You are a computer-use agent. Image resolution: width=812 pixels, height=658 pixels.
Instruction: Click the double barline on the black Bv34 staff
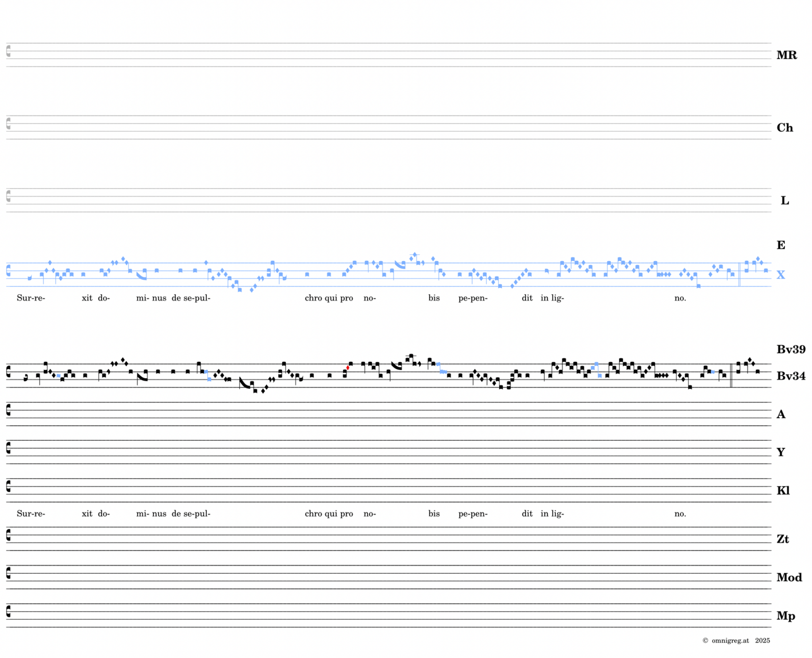click(731, 376)
